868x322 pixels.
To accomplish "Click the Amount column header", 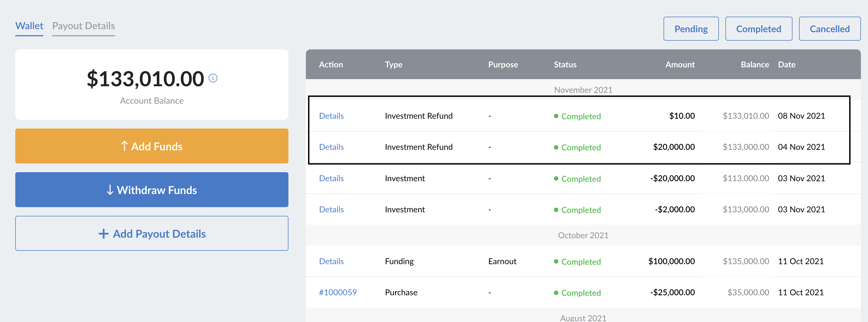I will (680, 64).
